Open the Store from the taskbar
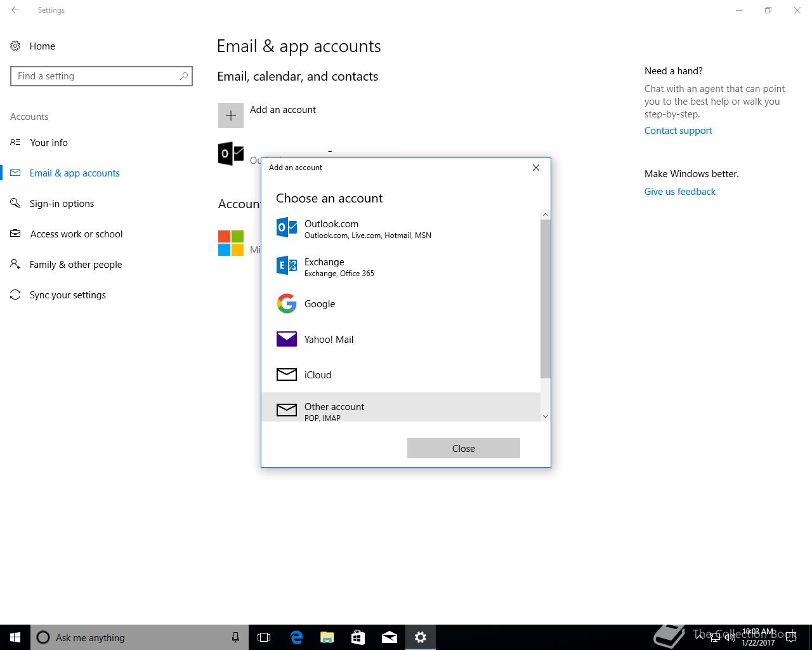The height and width of the screenshot is (650, 812). pyautogui.click(x=358, y=637)
